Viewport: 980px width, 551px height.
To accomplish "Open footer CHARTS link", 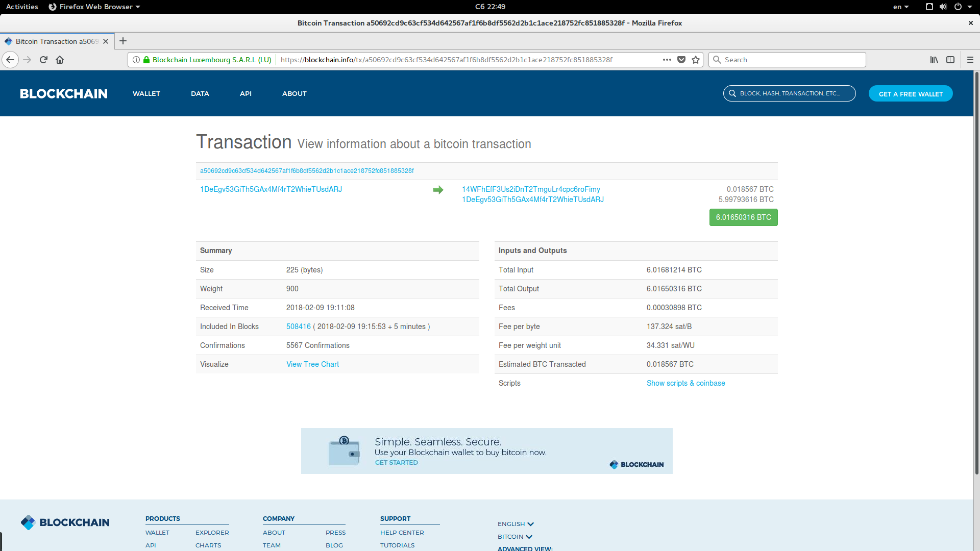I will (x=208, y=545).
